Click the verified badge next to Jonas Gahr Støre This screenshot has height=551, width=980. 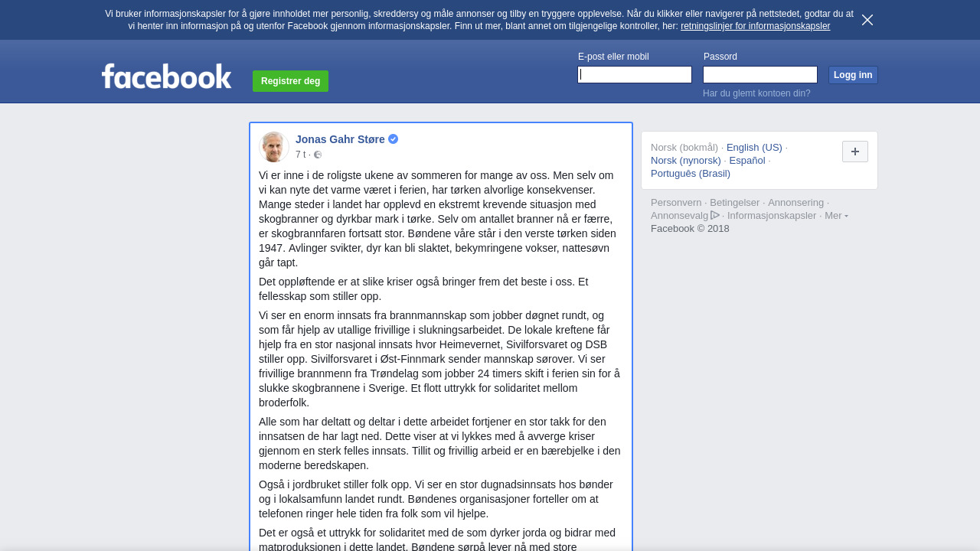[394, 139]
